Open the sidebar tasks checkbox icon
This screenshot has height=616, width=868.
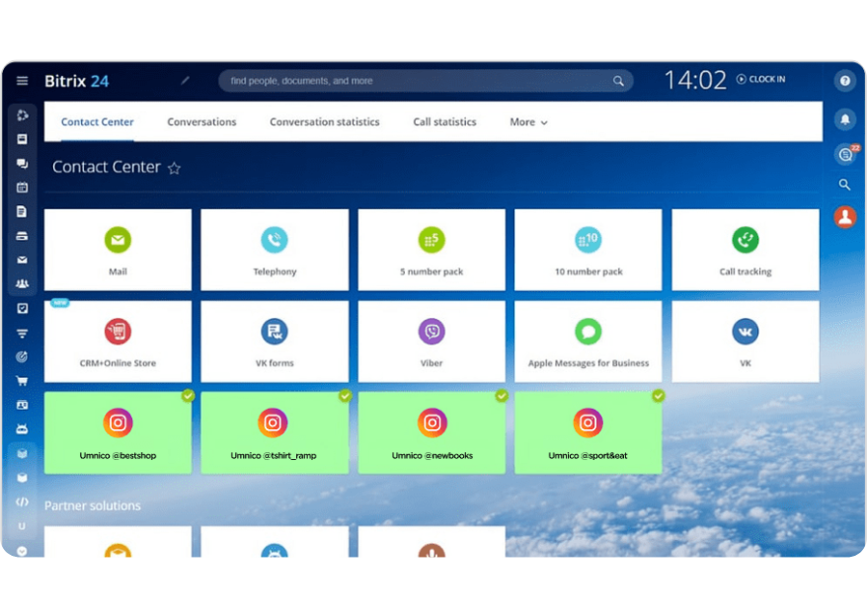(22, 308)
